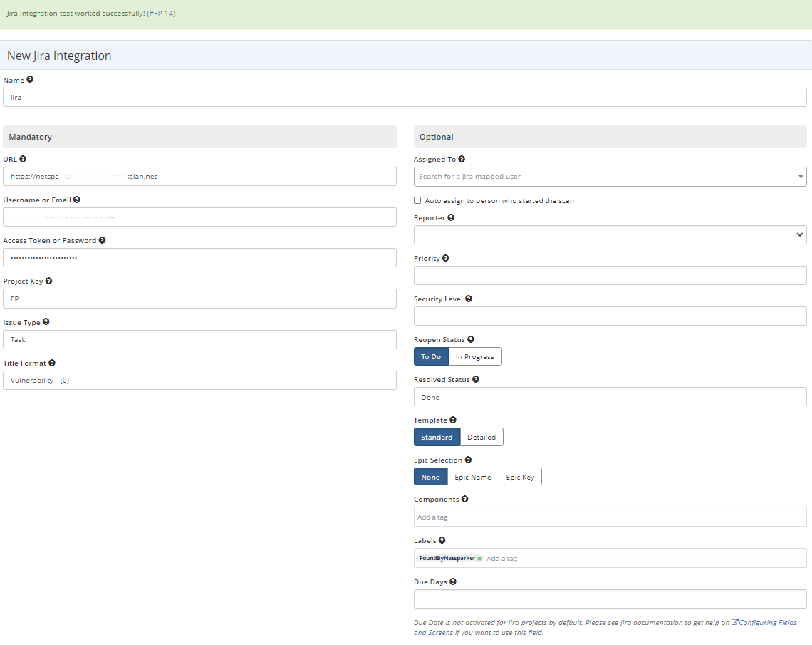812x645 pixels.
Task: Click Add a tag in Labels field
Action: 502,559
